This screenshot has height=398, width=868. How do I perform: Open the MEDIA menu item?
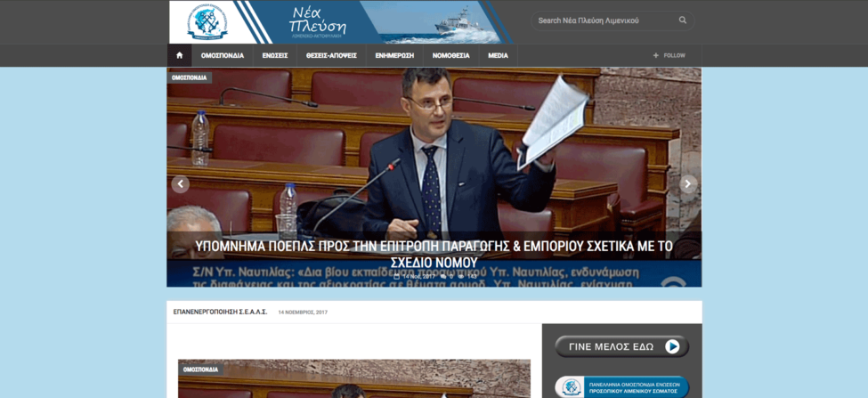point(498,55)
